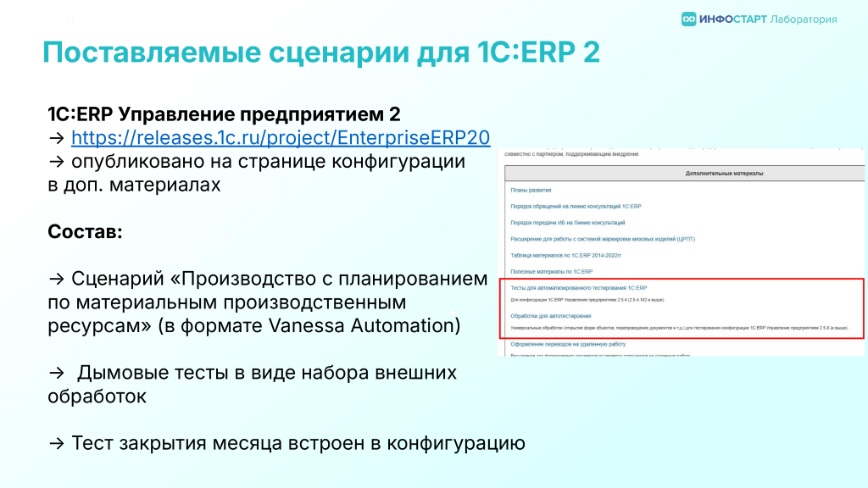Click the "Дополнительные материалы" table header
The height and width of the screenshot is (488, 868).
pyautogui.click(x=684, y=173)
